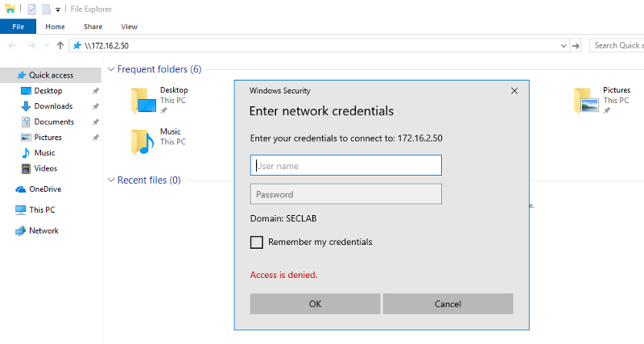This screenshot has width=644, height=344.
Task: Select OneDrive in the navigation pane
Action: pos(45,189)
